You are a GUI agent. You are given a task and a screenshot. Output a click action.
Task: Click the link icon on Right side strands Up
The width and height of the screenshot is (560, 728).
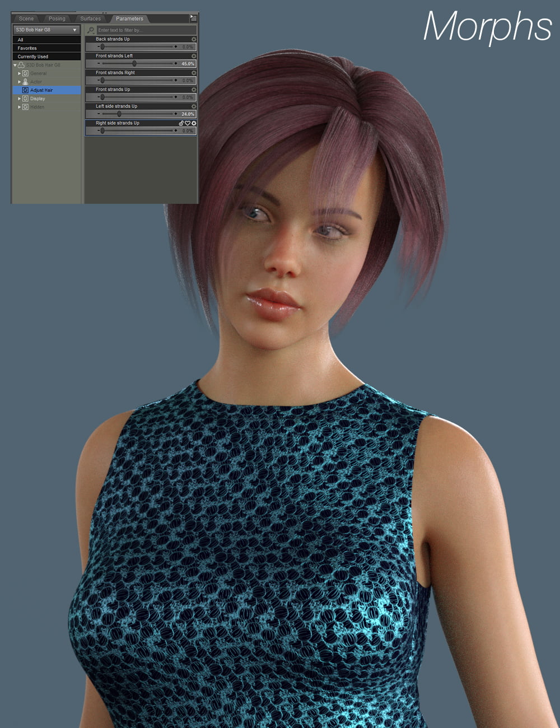pos(180,123)
